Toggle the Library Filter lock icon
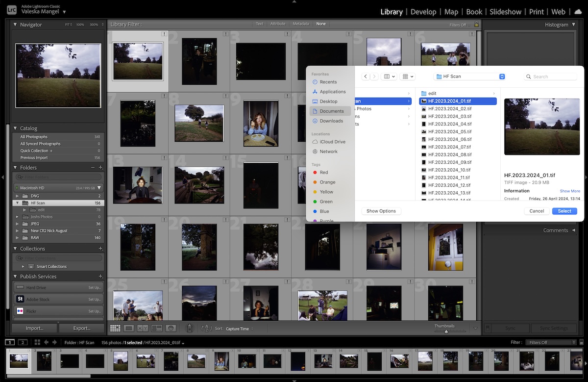The image size is (588, 382). pos(476,24)
